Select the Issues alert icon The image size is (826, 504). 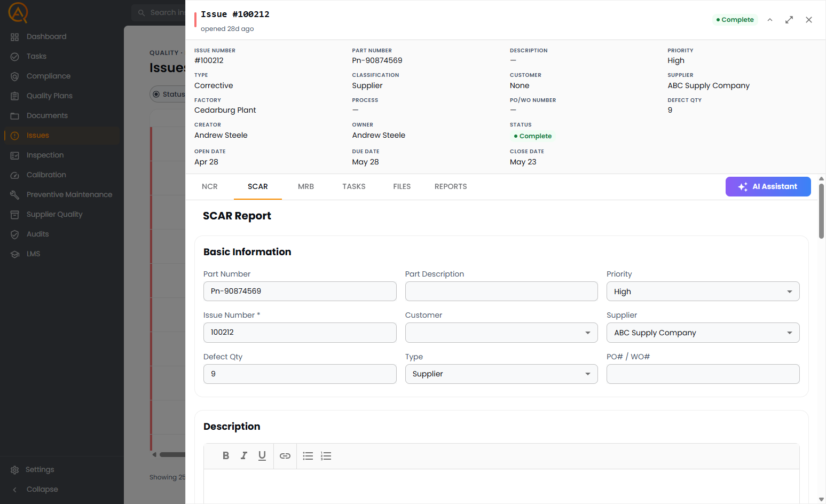click(x=15, y=136)
